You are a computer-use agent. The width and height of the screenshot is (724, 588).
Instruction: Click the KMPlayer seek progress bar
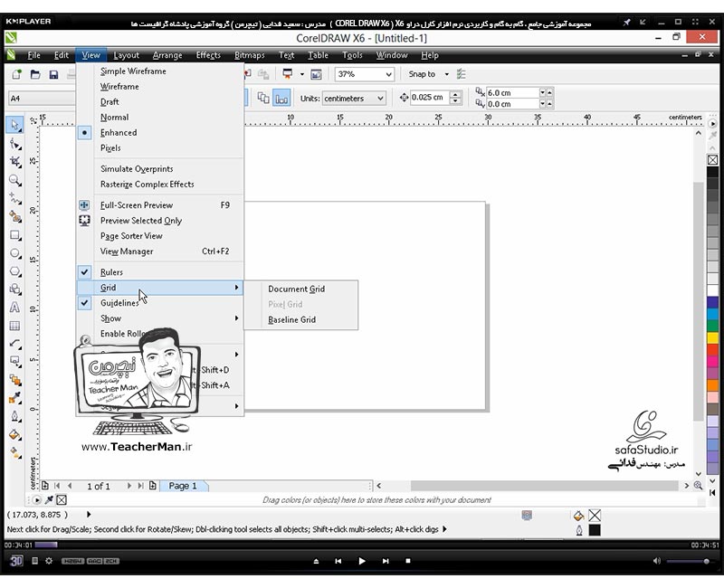363,545
